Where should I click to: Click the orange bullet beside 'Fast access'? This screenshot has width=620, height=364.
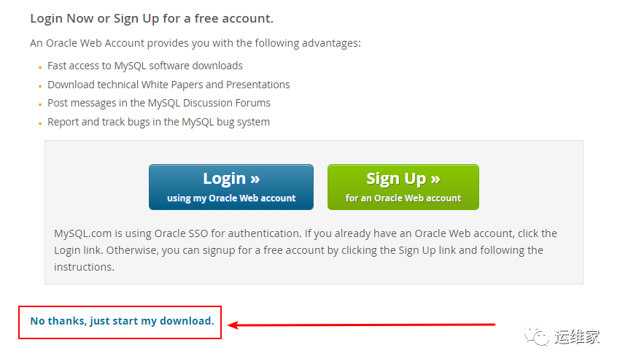coord(39,67)
